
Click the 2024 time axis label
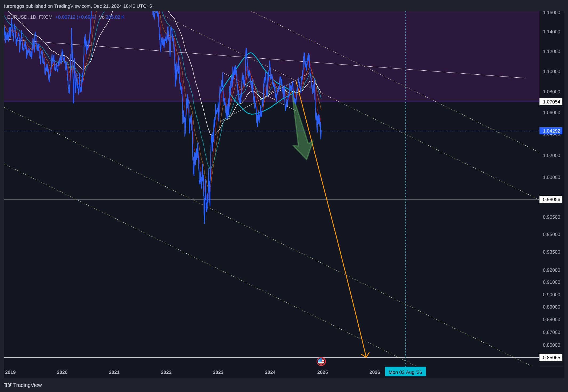(x=270, y=372)
